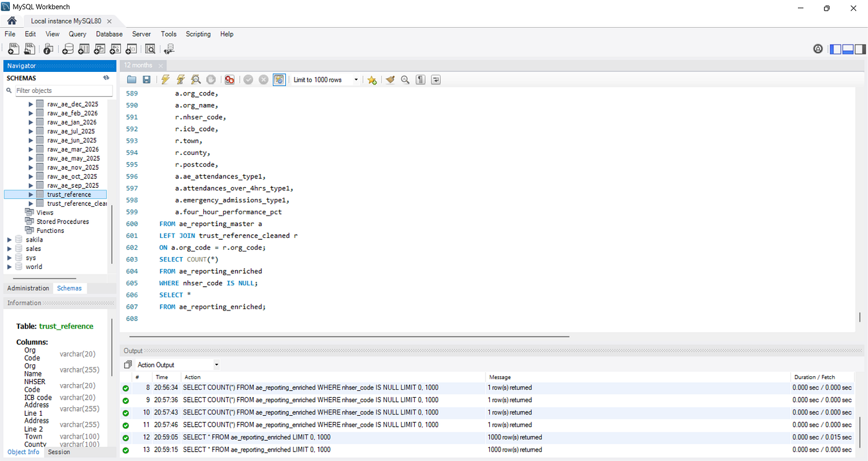Create a new schema icon
The image size is (868, 461).
click(68, 49)
